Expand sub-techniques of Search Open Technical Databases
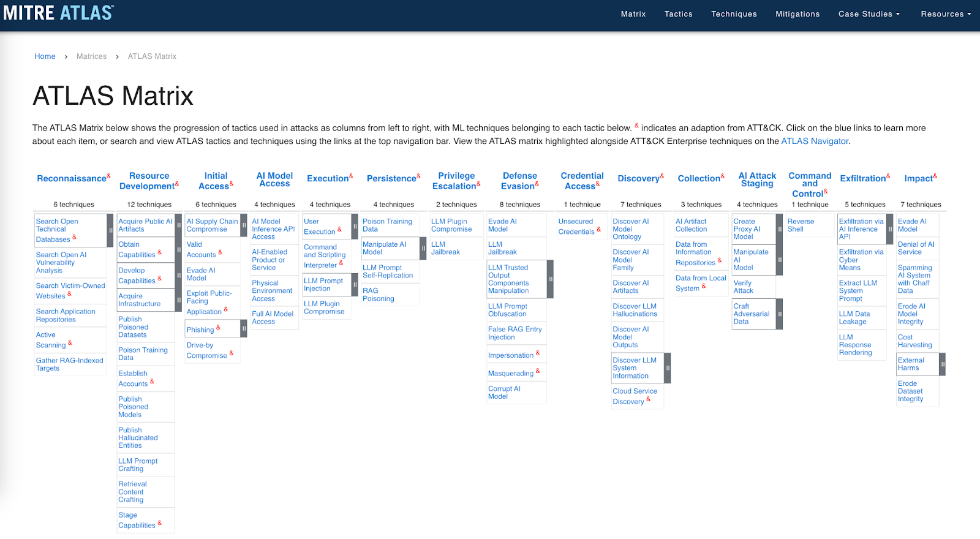Screen dimensions: 980x539 [110, 230]
